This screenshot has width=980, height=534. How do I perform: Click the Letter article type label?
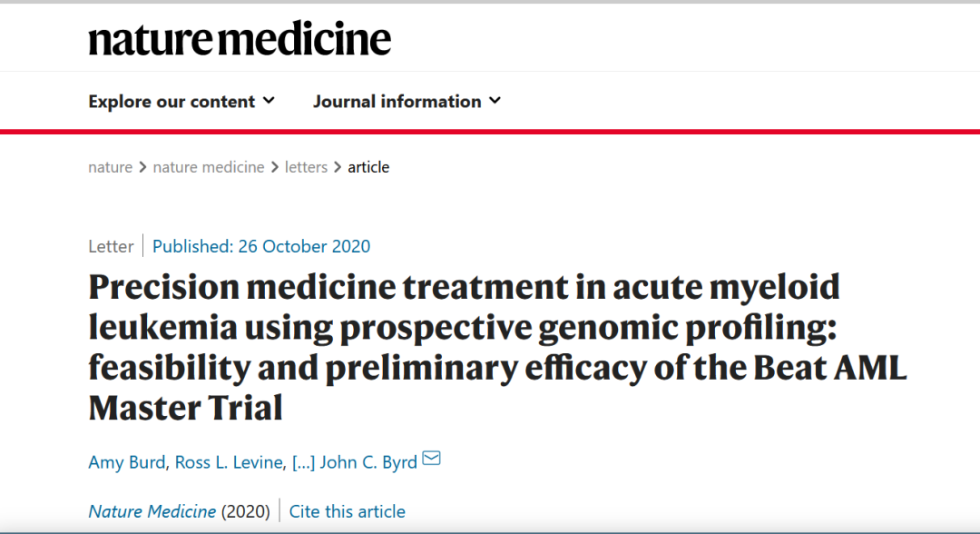[111, 246]
